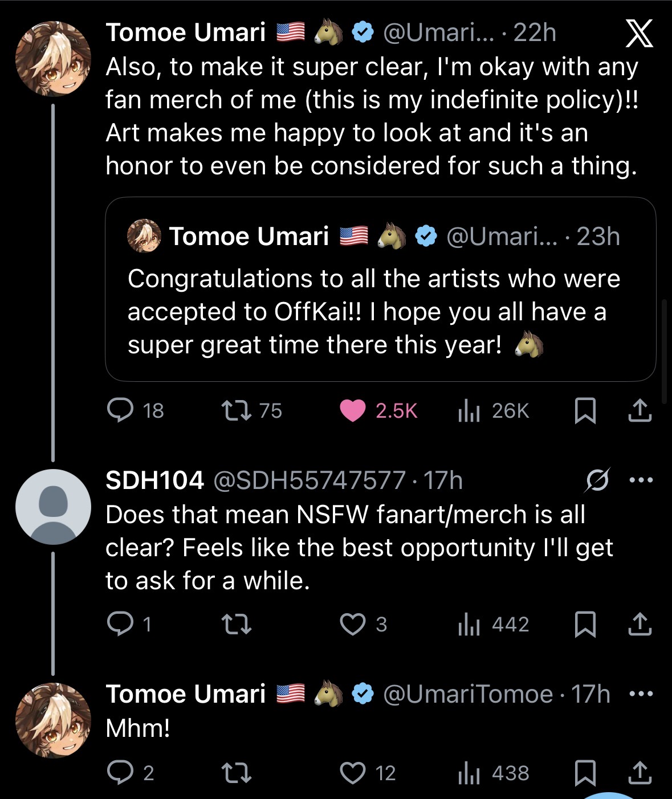
Task: Like the "Mhm!" reply
Action: [353, 773]
